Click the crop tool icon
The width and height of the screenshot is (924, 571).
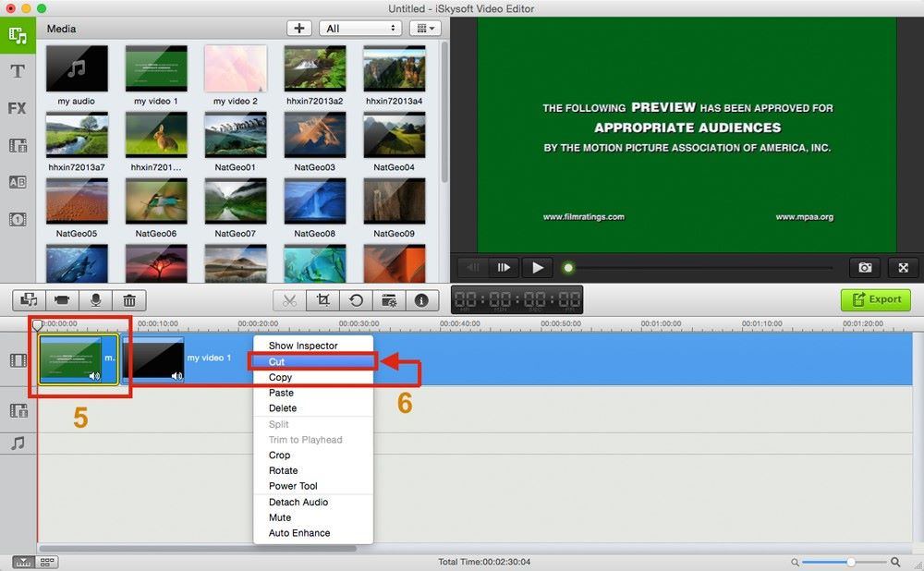coord(322,300)
